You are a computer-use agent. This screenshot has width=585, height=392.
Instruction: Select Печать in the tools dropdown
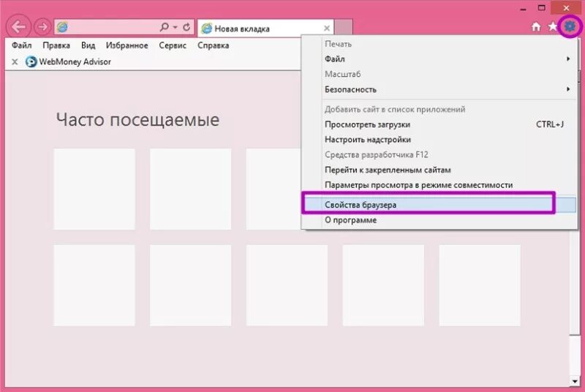(x=439, y=44)
